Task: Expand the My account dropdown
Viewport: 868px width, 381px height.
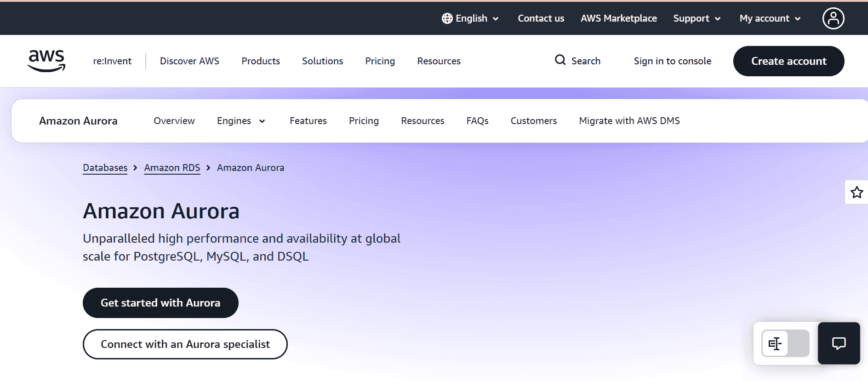Action: click(x=770, y=18)
